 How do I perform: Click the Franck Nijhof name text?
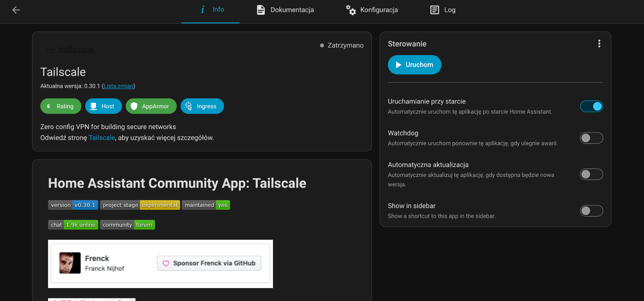point(105,269)
